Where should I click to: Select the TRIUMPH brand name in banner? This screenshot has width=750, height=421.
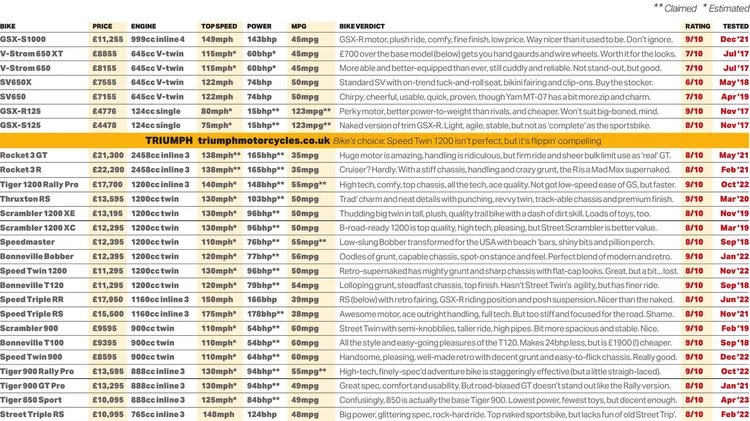click(x=169, y=141)
